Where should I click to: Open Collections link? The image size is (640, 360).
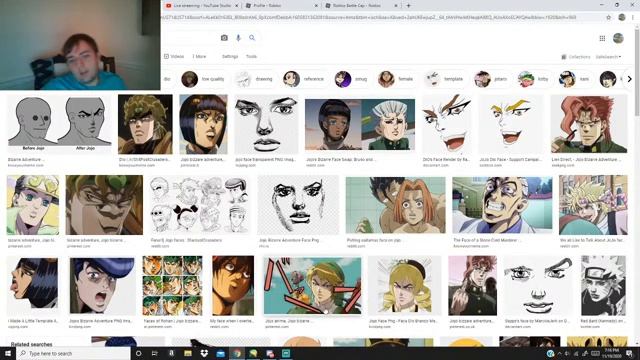[576, 57]
